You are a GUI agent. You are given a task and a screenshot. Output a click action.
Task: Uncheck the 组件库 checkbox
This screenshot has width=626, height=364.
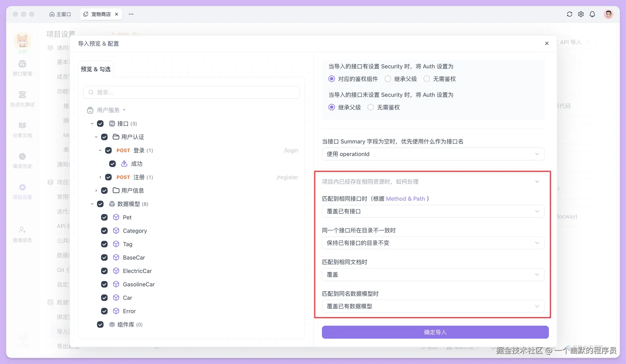[x=100, y=325]
